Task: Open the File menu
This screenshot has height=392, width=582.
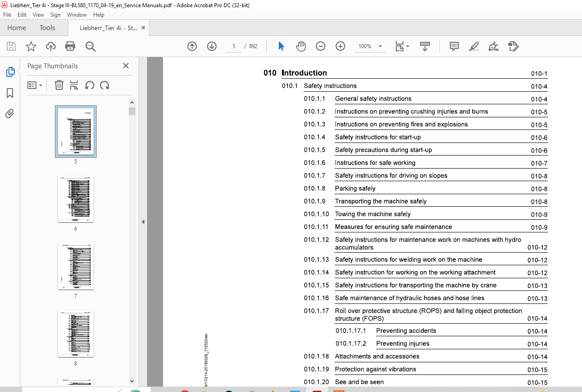Action: pos(7,15)
